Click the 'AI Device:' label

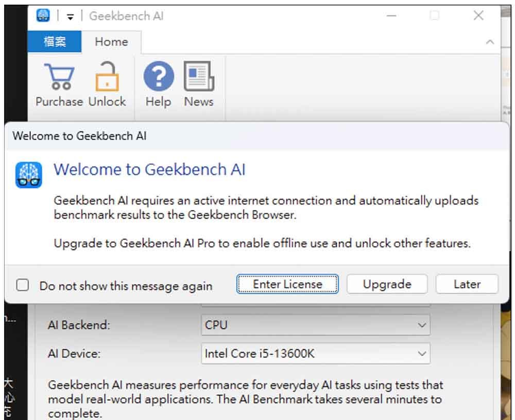coord(74,354)
